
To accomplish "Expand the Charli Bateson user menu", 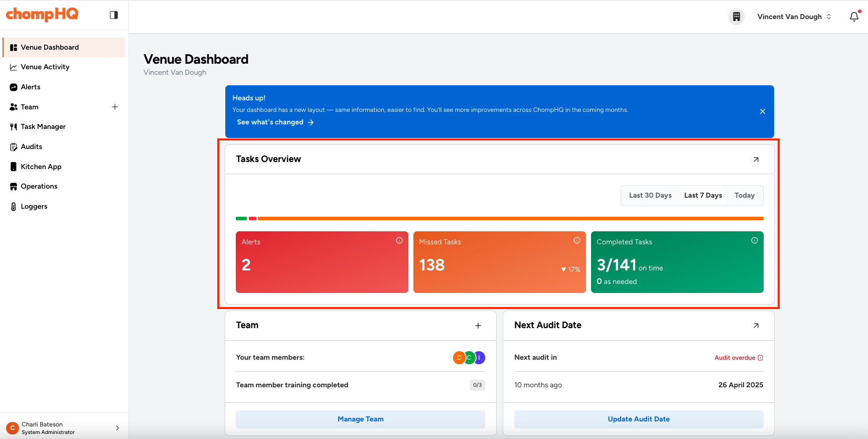I will point(117,428).
